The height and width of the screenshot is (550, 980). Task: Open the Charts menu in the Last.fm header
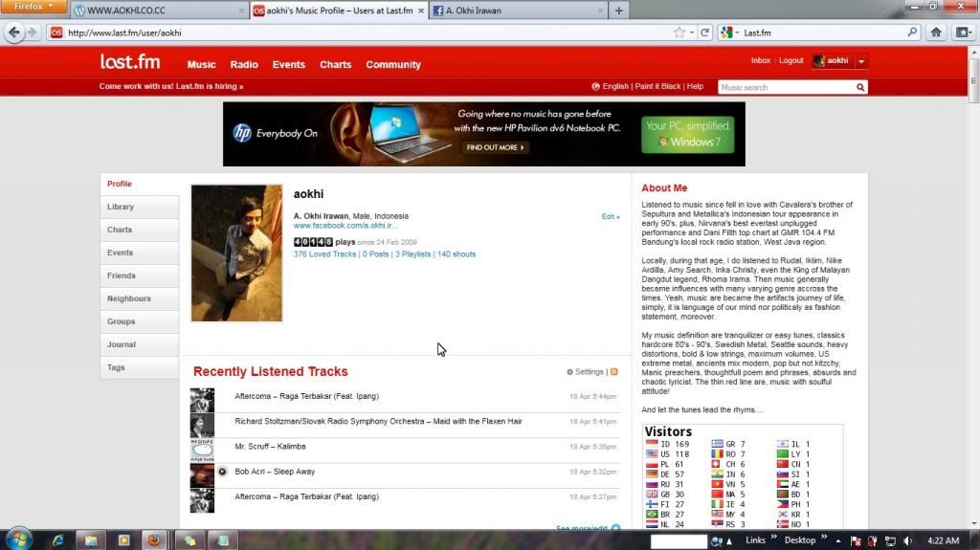pyautogui.click(x=336, y=64)
